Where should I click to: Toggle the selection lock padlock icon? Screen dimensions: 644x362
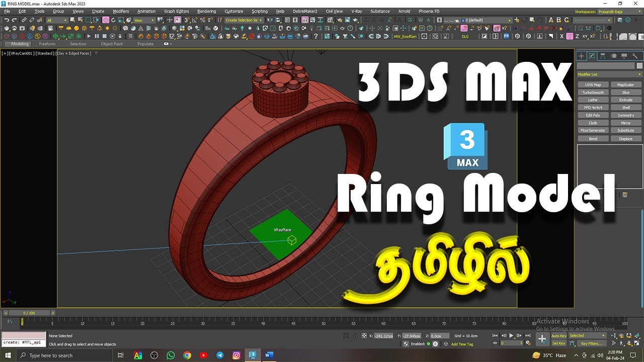pyautogui.click(x=355, y=336)
